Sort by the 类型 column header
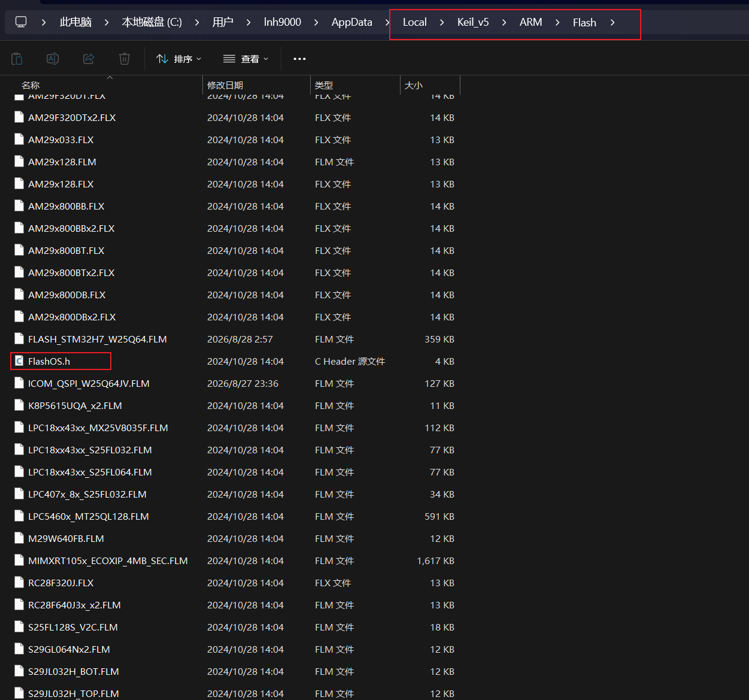This screenshot has height=700, width=749. tap(324, 85)
